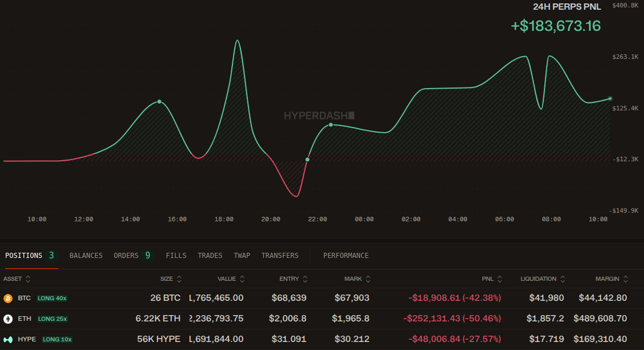This screenshot has height=350, width=644.
Task: Open the TWAP tab
Action: click(x=242, y=256)
